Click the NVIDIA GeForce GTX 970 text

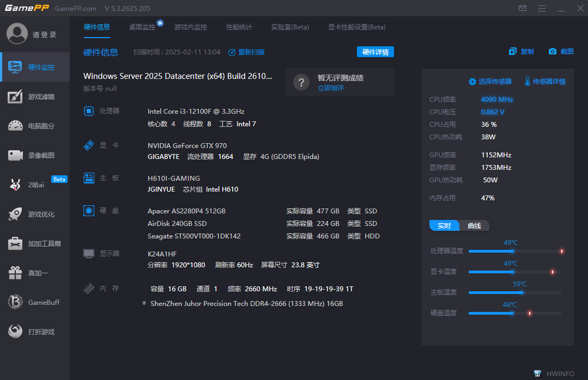(x=187, y=145)
